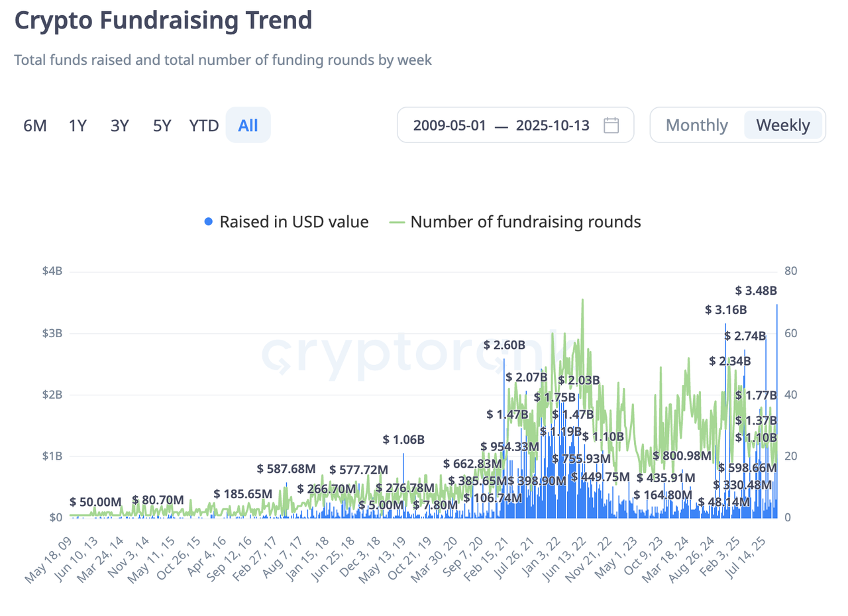Toggle Number of fundraising rounds series
This screenshot has height=616, width=848.
tap(525, 222)
